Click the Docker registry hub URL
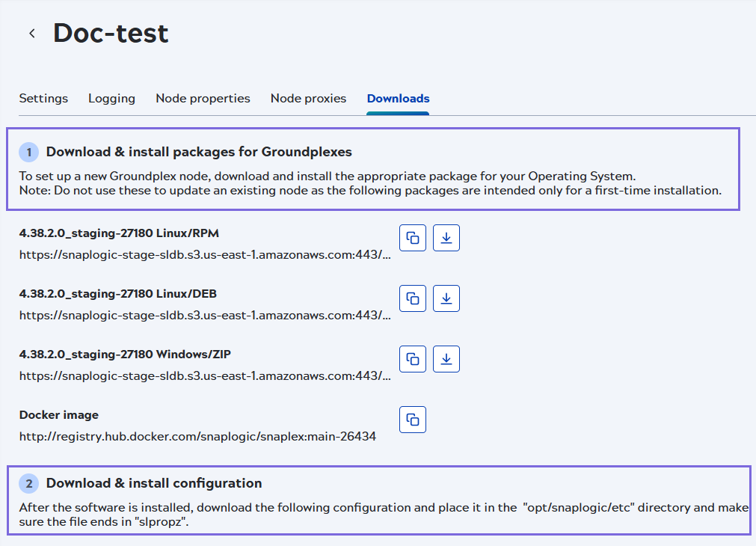 [x=197, y=436]
